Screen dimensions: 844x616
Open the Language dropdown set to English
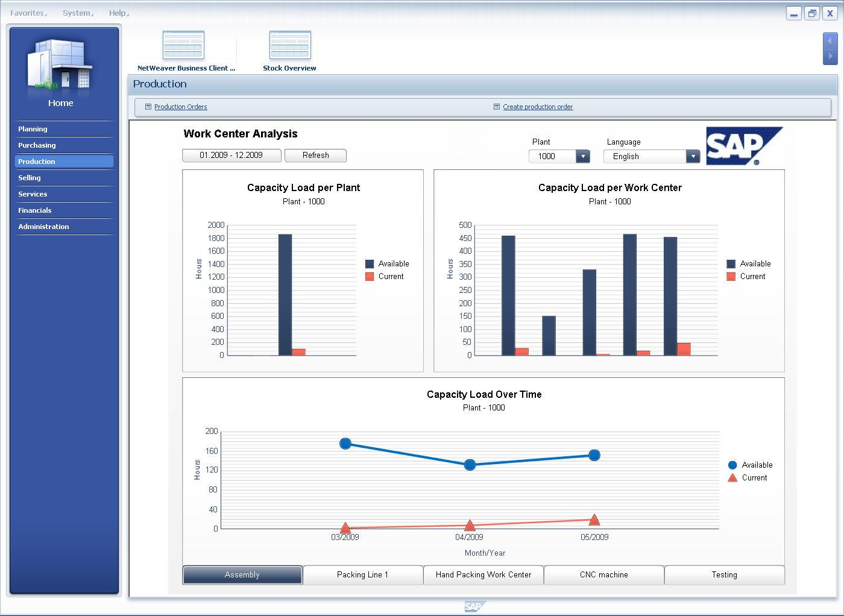(x=693, y=157)
